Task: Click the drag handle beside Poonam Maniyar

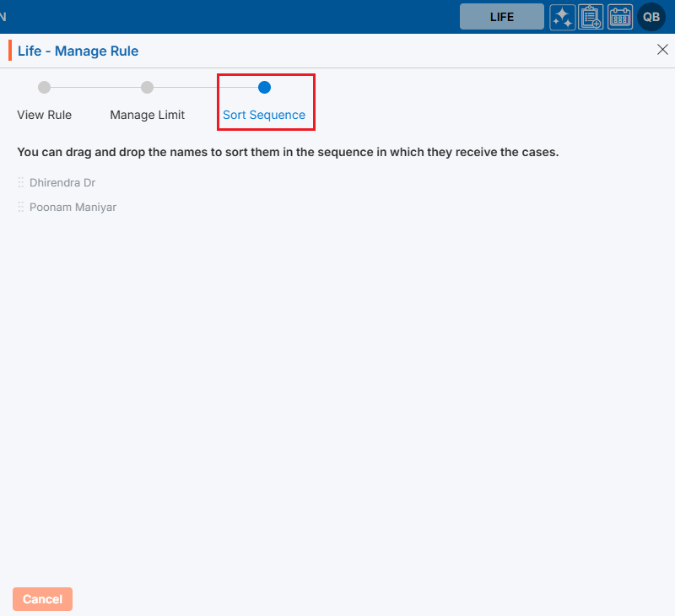Action: click(x=21, y=207)
